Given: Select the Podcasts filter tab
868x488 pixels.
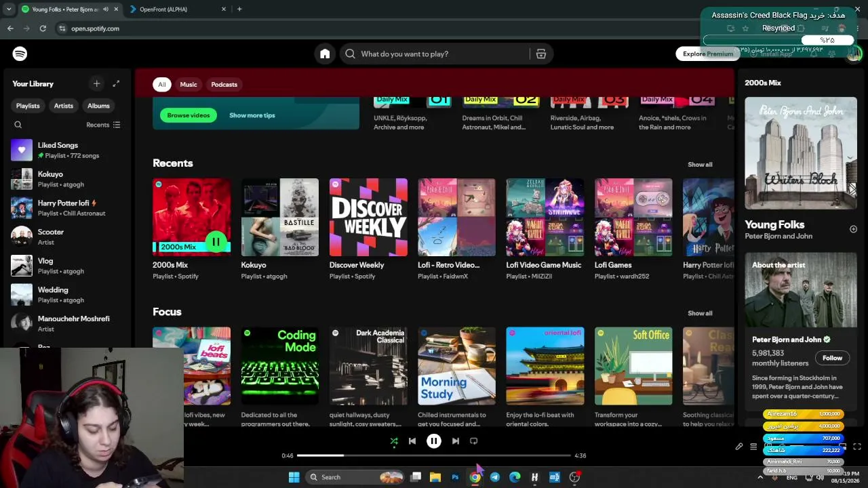Looking at the screenshot, I should [224, 85].
